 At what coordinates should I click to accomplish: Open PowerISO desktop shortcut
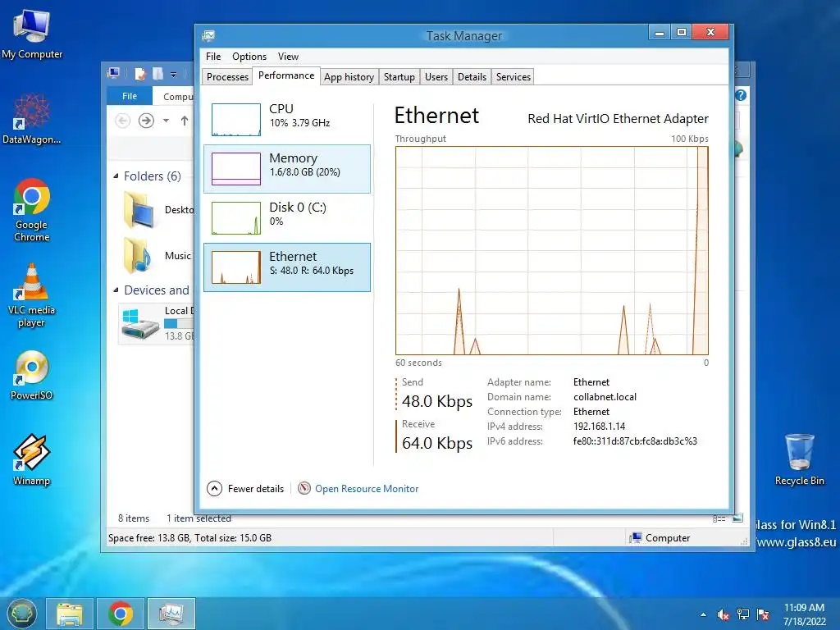32,375
